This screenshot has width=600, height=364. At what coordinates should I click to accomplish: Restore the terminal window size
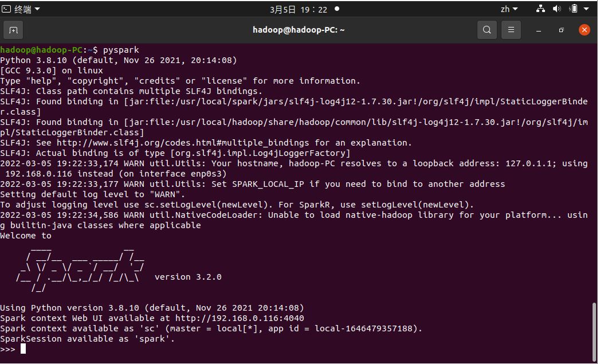(563, 30)
